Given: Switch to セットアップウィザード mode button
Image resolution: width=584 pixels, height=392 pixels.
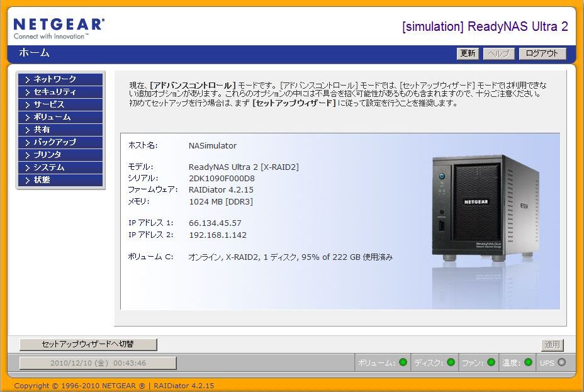Looking at the screenshot, I should pos(88,344).
